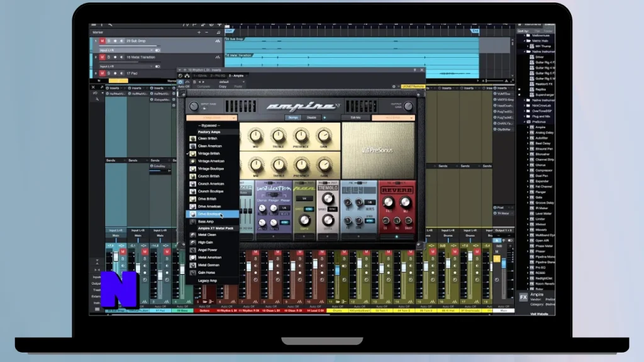
Task: Click Copy in the plugin header
Action: (223, 87)
